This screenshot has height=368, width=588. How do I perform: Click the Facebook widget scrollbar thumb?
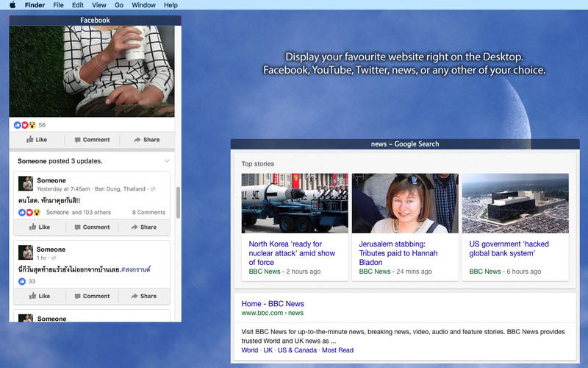[x=178, y=202]
